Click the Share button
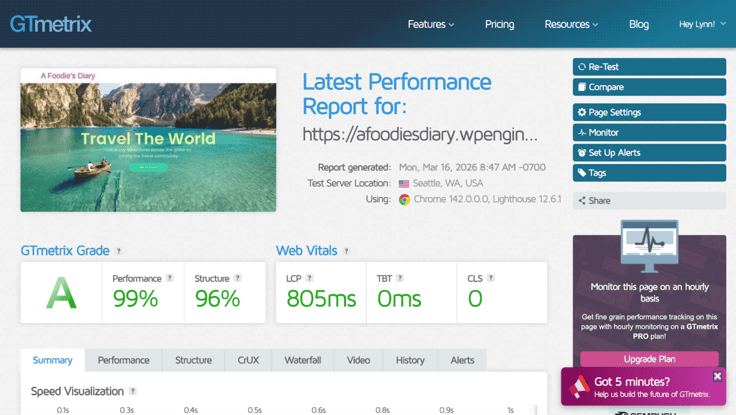736x415 pixels. (x=649, y=200)
